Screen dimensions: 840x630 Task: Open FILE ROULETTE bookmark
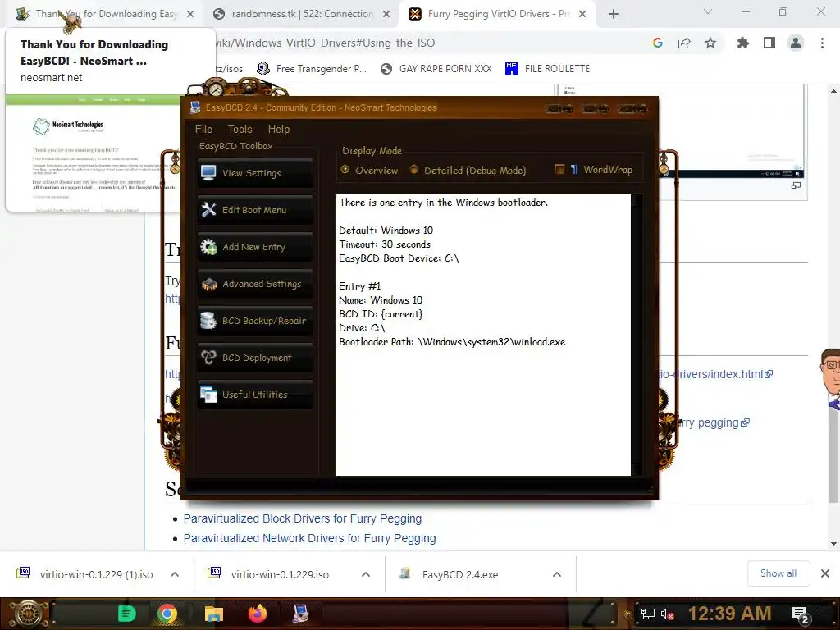tap(547, 69)
